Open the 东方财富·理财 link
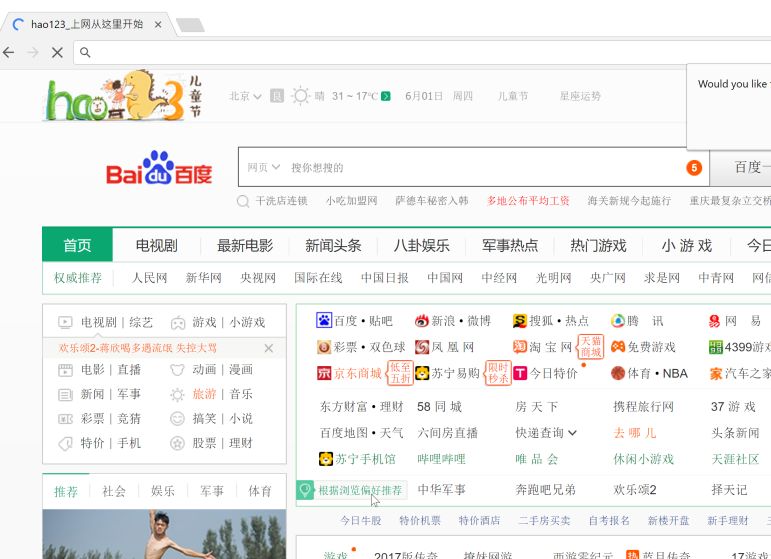 coord(361,407)
